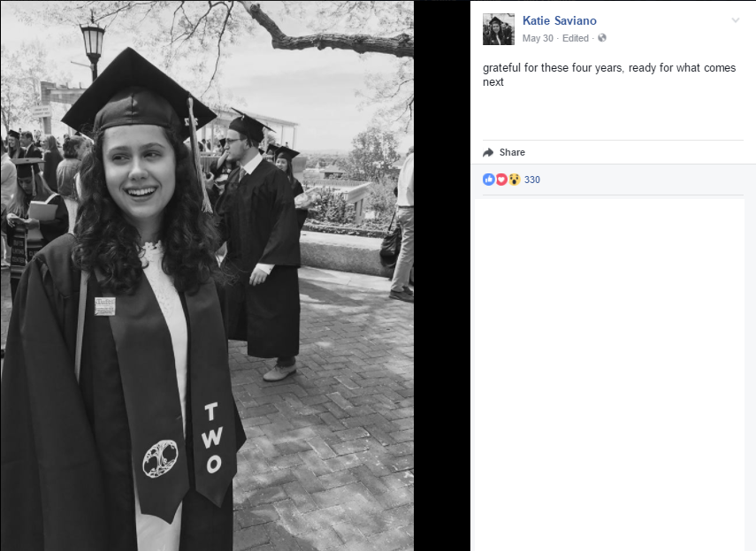Screen dimensions: 756x551
Task: Click the Public globe privacy icon
Action: click(x=602, y=38)
